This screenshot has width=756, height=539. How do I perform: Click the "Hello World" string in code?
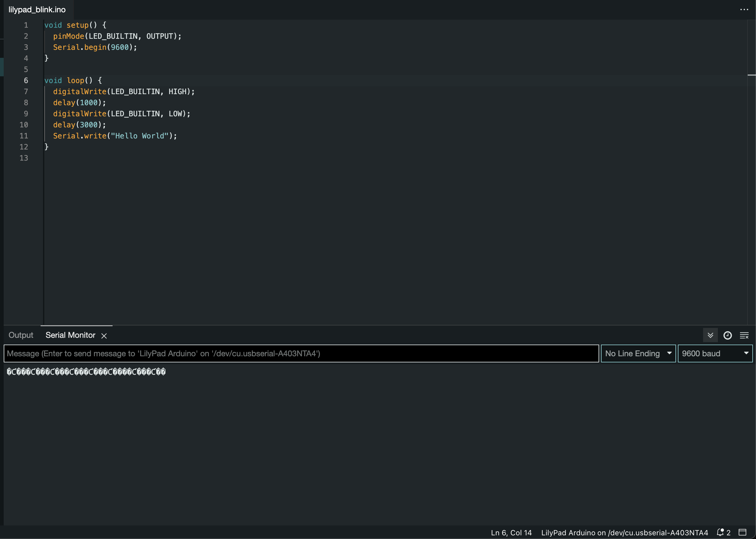point(140,136)
